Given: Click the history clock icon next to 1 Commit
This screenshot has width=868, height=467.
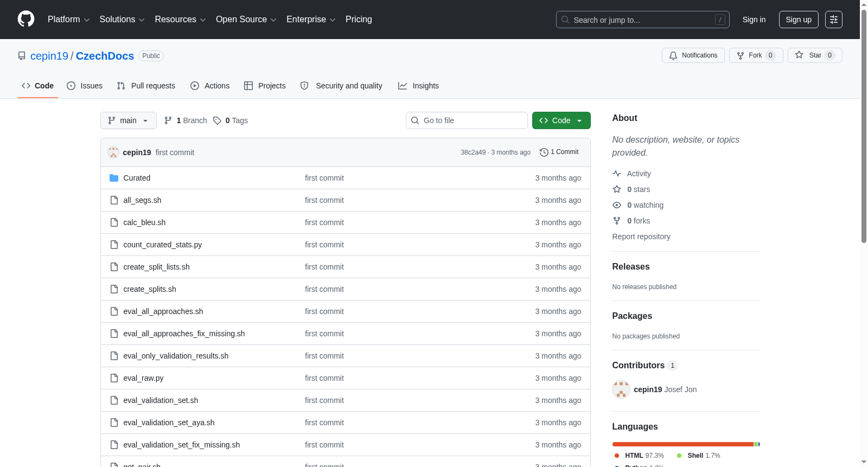Looking at the screenshot, I should pyautogui.click(x=544, y=152).
